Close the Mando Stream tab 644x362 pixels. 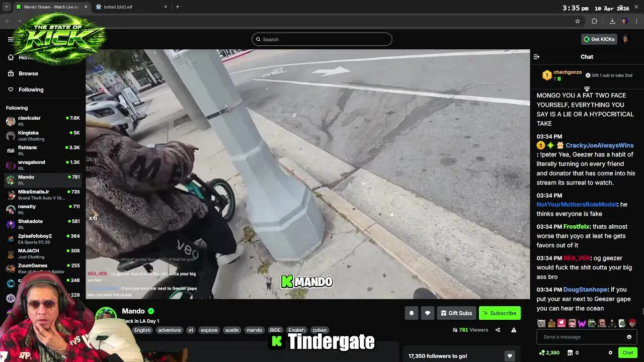click(86, 7)
